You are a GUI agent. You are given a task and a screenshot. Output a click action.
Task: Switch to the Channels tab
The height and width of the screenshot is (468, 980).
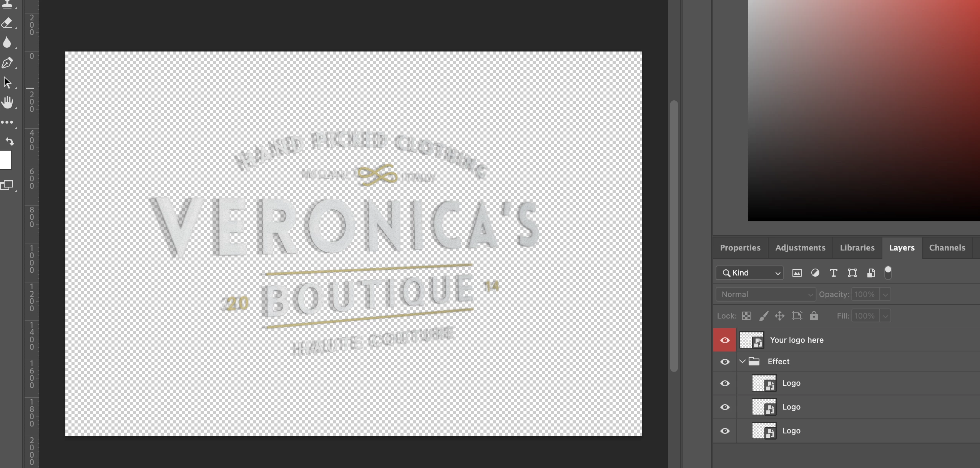(x=947, y=248)
